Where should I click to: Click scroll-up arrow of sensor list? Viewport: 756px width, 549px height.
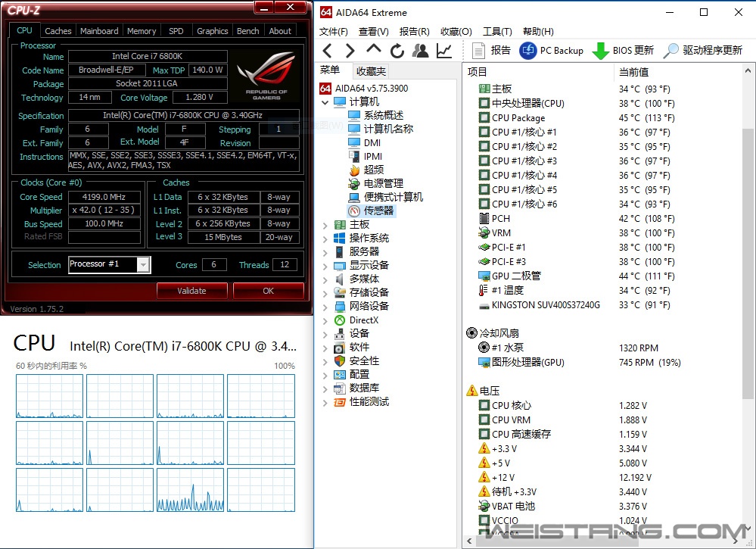click(x=748, y=71)
